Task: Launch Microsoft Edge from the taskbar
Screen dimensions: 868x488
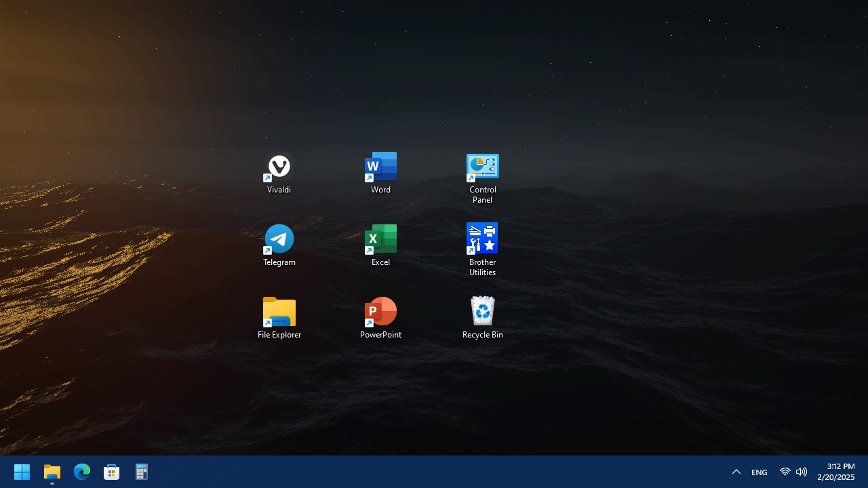Action: click(82, 472)
